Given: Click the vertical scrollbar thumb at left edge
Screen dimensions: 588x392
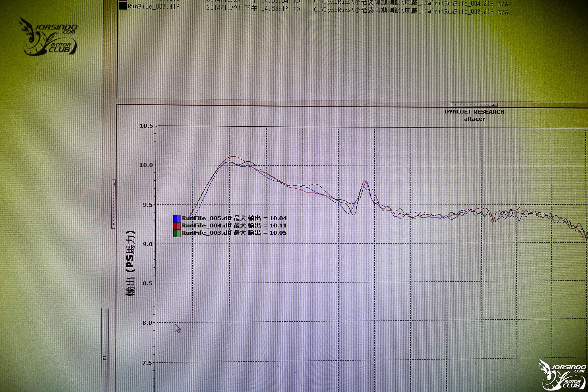Looking at the screenshot, I should click(105, 349).
